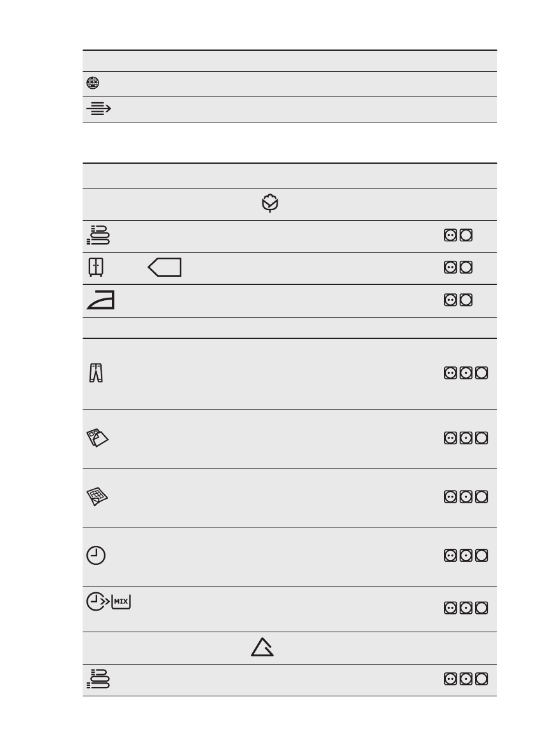Screen dimensions: 533x756
Task: Click one-dot tumble dry symbol in jeans row
Action: [x=466, y=374]
